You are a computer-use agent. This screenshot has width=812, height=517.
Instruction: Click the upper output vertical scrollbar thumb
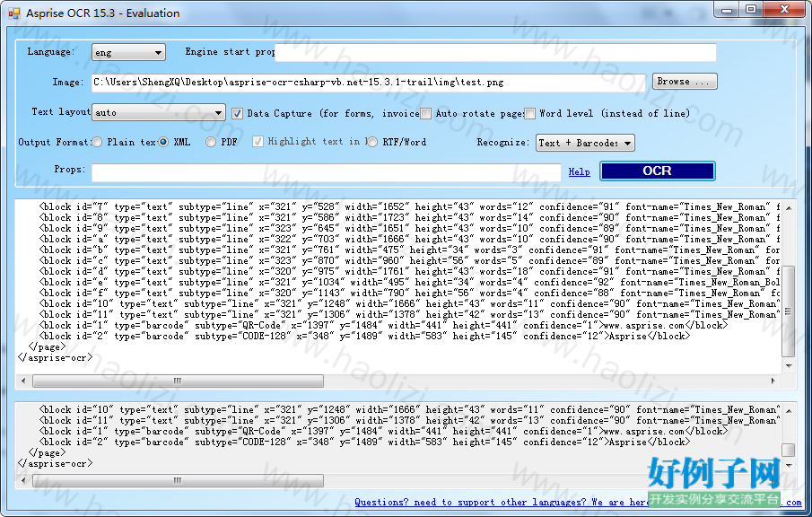tap(788, 311)
